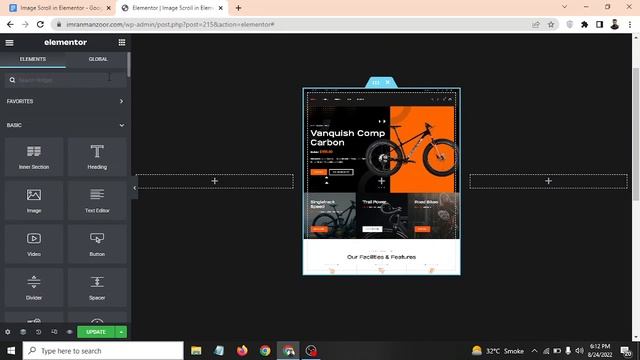Select the Heading widget
The image size is (640, 360).
click(97, 157)
